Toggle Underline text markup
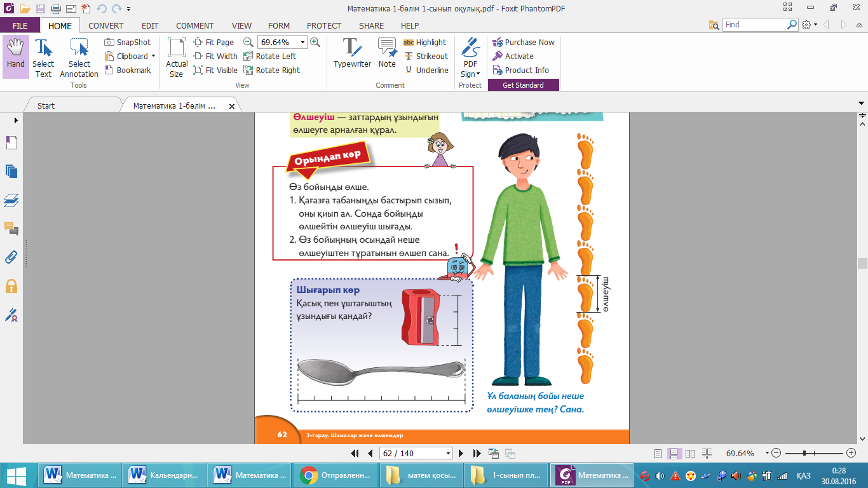This screenshot has width=868, height=488. pos(426,71)
